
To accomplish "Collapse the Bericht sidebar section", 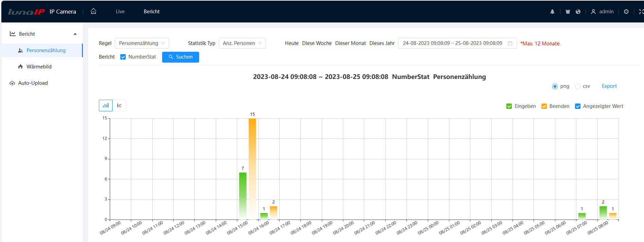I will tap(75, 34).
